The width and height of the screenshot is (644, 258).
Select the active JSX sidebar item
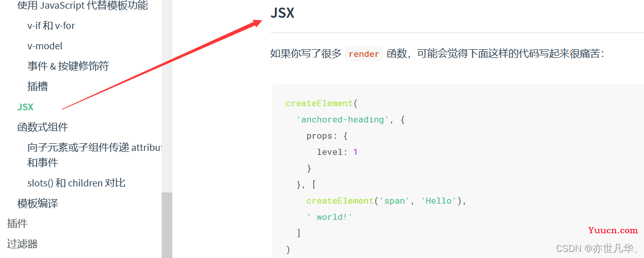pyautogui.click(x=25, y=107)
